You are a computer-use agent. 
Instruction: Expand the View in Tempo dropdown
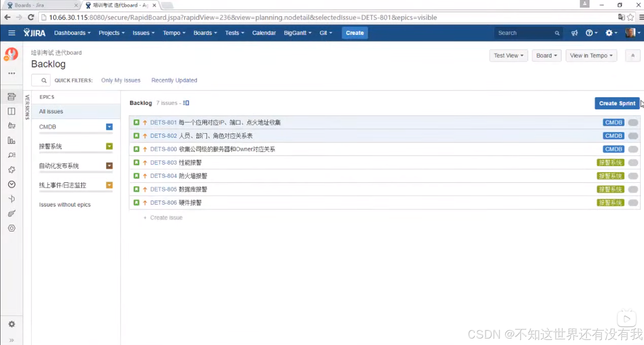(x=591, y=55)
